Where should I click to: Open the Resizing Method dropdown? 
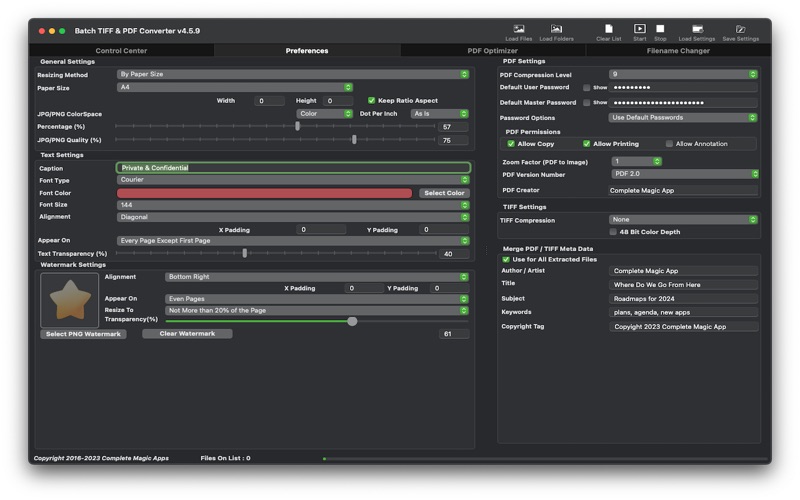coord(293,74)
